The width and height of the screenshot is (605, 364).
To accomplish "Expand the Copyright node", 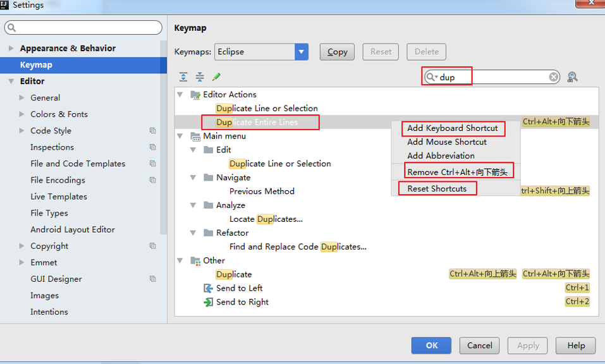I will tap(22, 246).
